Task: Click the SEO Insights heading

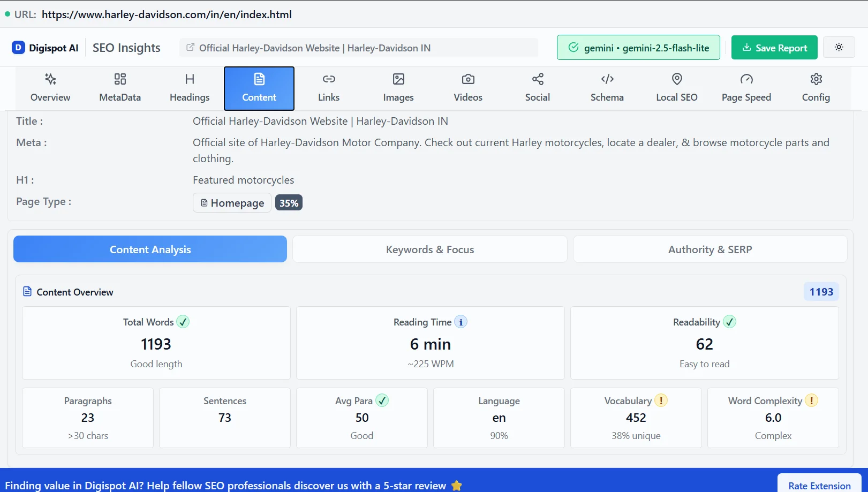Action: point(126,48)
